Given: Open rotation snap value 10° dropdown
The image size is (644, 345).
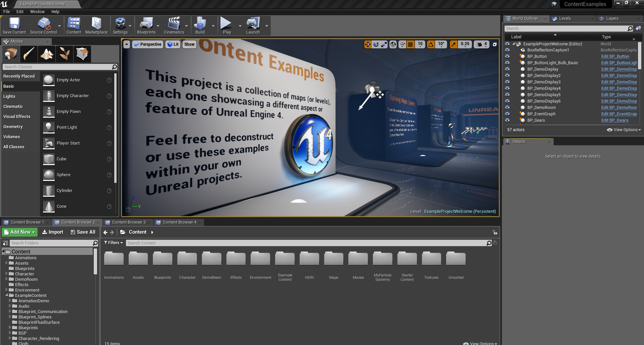Looking at the screenshot, I should tap(441, 44).
